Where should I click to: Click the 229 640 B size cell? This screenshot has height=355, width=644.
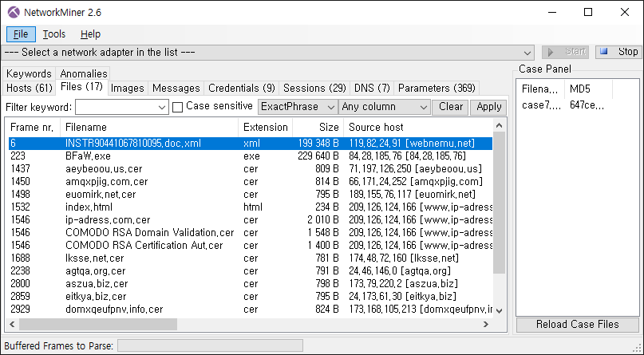click(x=318, y=156)
